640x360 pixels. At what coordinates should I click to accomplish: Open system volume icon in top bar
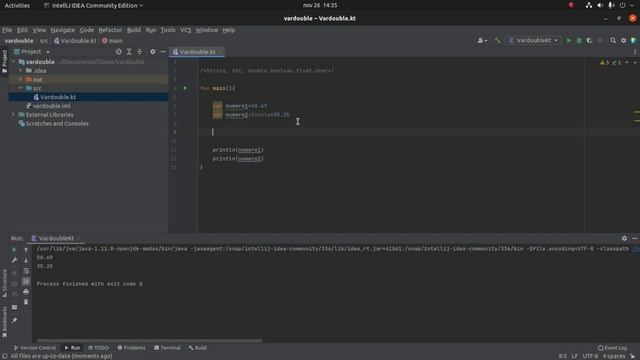pos(600,5)
